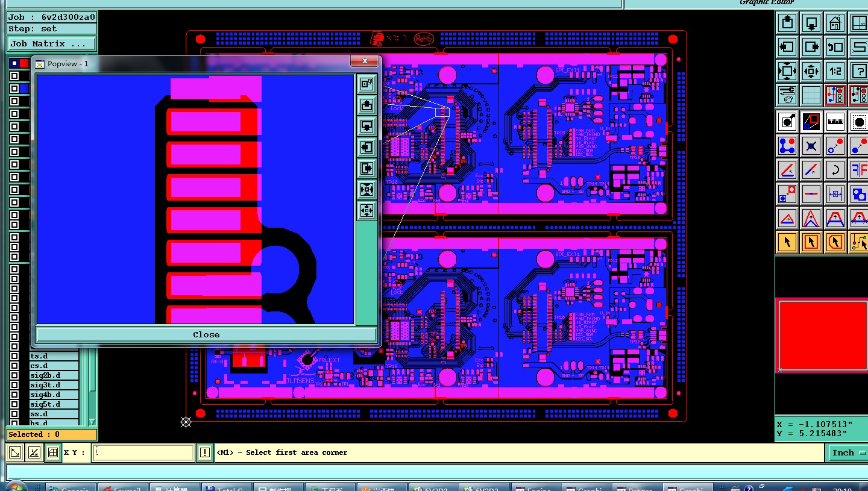Viewport: 868px width, 491px height.
Task: Select the sig4b.d layer name
Action: (x=54, y=395)
